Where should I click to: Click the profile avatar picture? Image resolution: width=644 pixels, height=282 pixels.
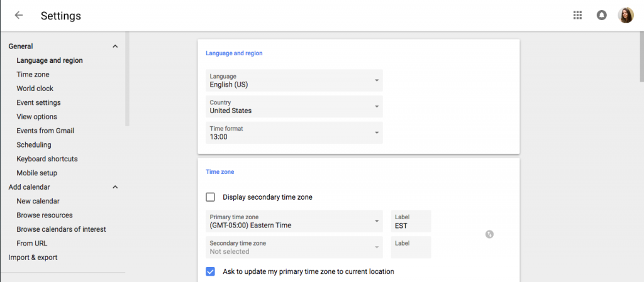coord(626,16)
